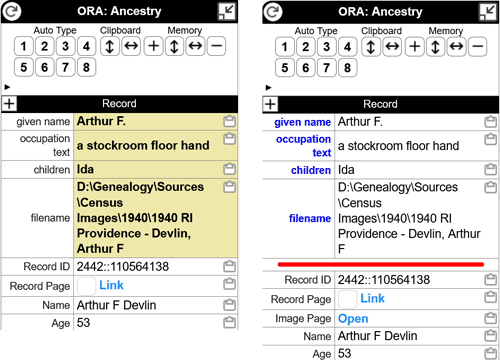Trigger Auto Type 4 in right panel
This screenshot has width=500, height=362.
click(347, 47)
